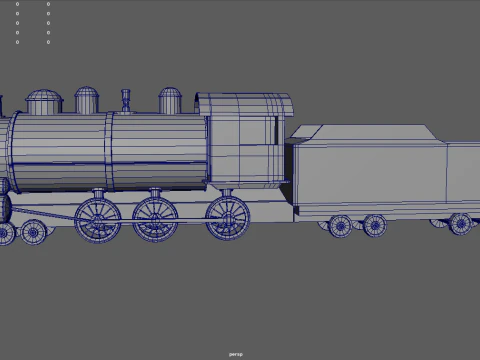
Task: Select the locomotive cab roof
Action: (244, 104)
